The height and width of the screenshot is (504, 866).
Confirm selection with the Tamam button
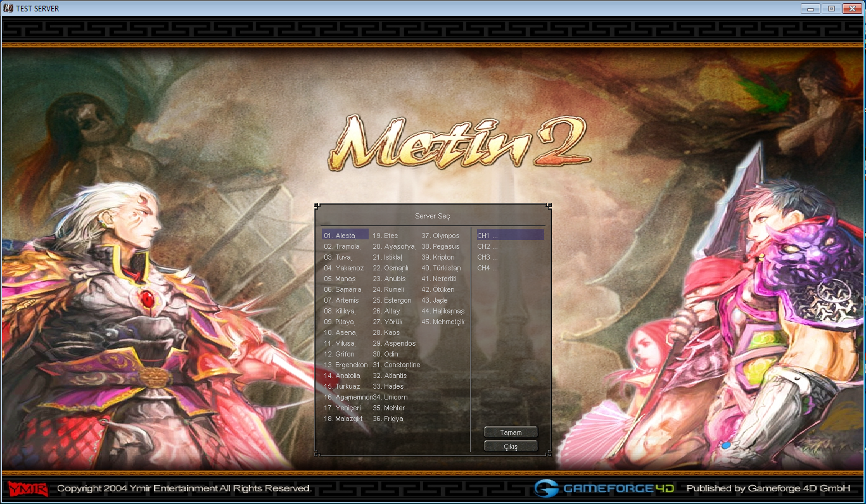[511, 432]
